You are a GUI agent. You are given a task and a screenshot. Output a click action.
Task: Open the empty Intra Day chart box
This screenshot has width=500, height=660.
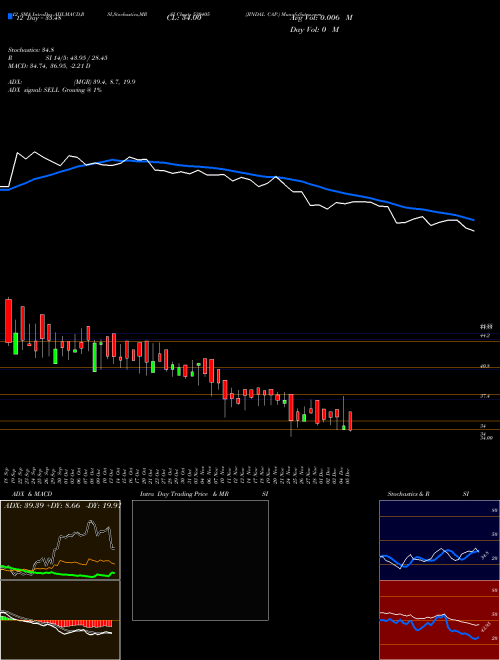coord(200,560)
